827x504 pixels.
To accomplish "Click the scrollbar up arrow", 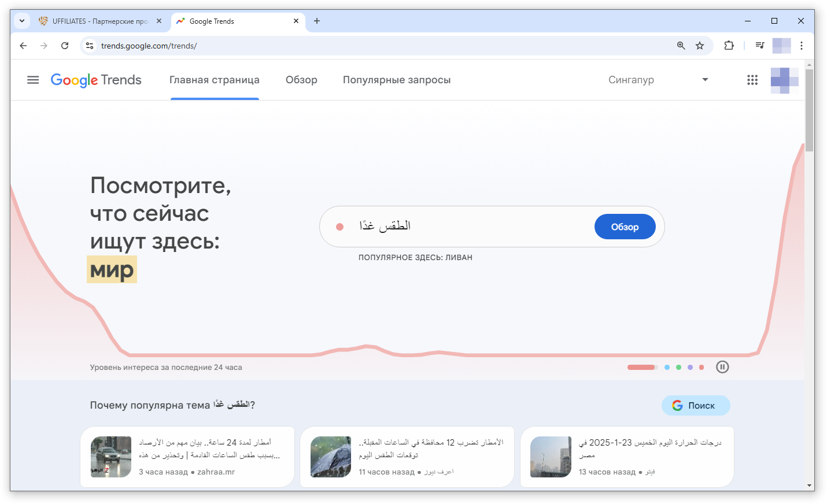I will coord(809,64).
